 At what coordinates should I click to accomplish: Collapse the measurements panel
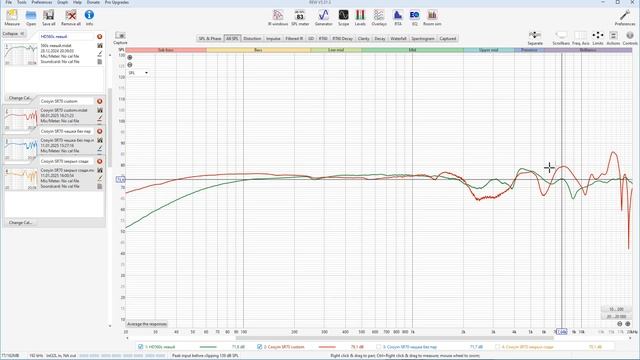(x=14, y=33)
